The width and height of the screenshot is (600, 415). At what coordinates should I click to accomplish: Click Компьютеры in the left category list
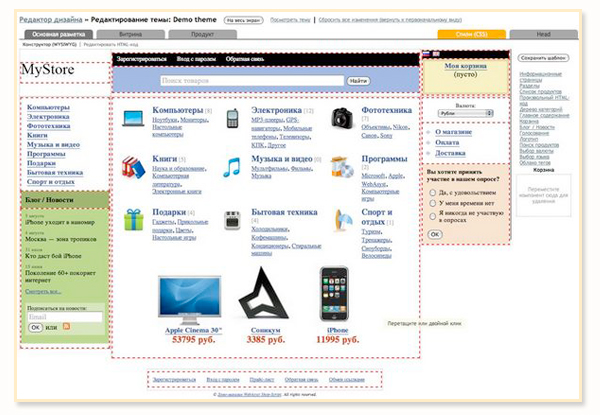48,107
